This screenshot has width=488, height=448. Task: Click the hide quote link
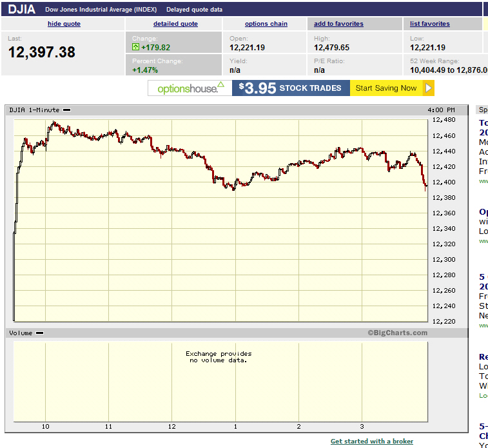click(x=64, y=24)
